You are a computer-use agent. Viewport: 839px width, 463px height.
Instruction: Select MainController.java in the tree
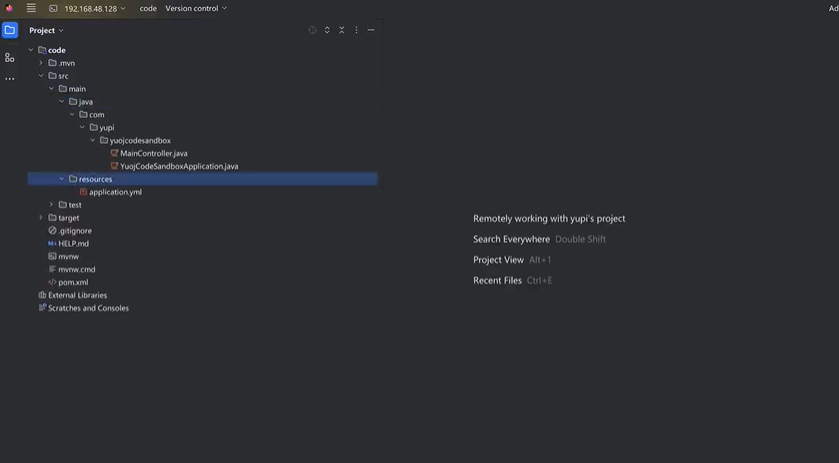pos(154,153)
